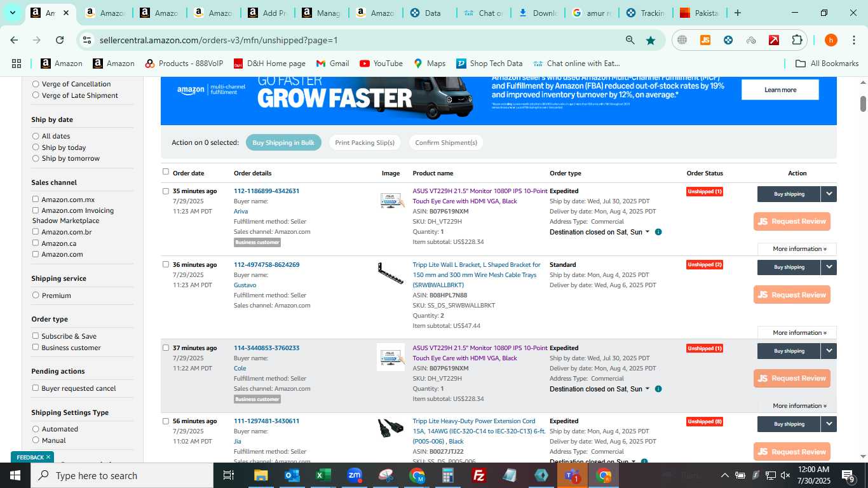Open the Chrome extensions puzzle icon
The image size is (868, 488).
tap(797, 40)
